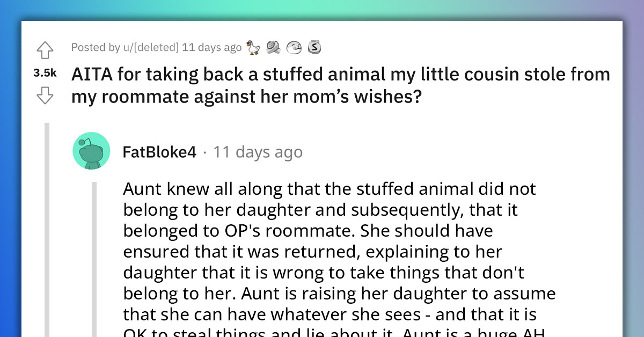Click the comment's 11 days ago timestamp
The height and width of the screenshot is (337, 644).
258,152
